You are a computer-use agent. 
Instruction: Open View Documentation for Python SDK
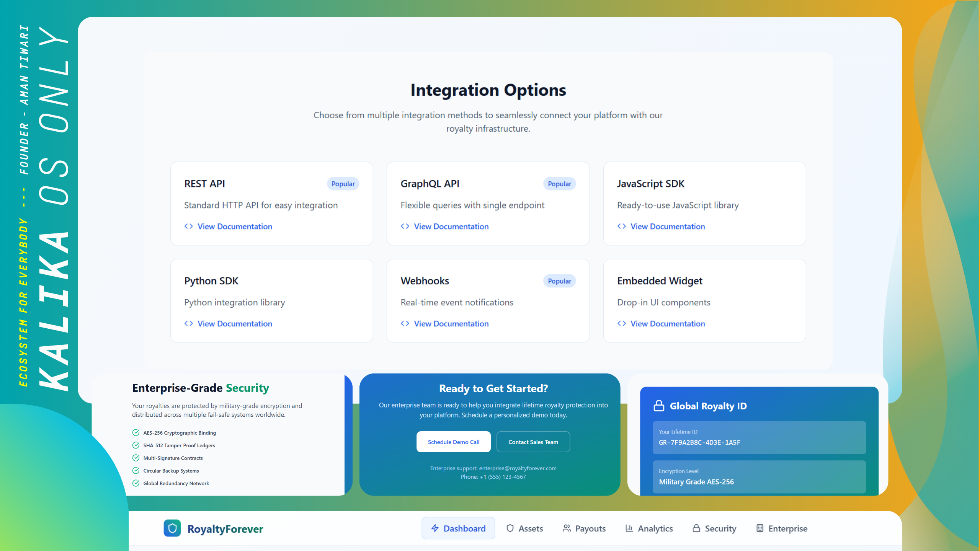(x=235, y=324)
